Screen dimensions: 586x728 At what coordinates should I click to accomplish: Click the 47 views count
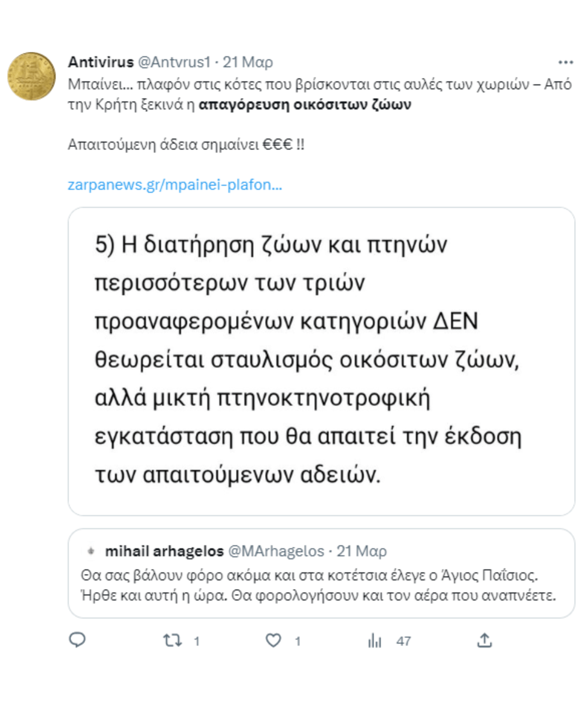click(x=403, y=641)
